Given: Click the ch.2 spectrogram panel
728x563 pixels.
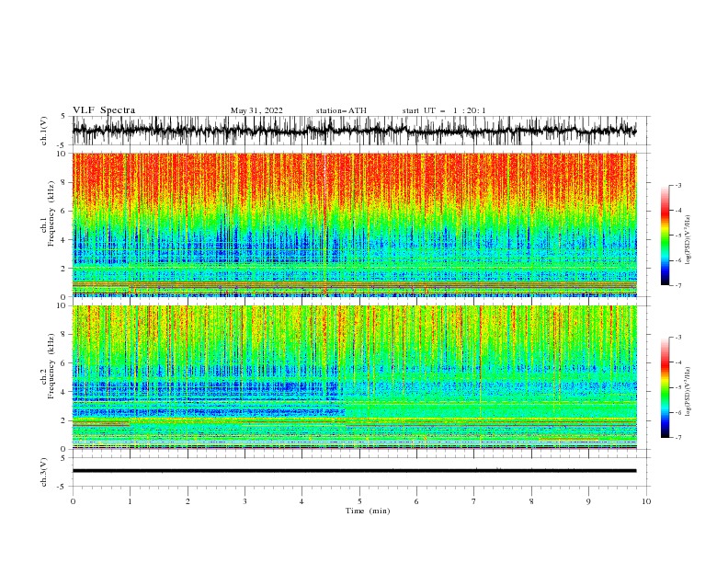Looking at the screenshot, I should [354, 377].
